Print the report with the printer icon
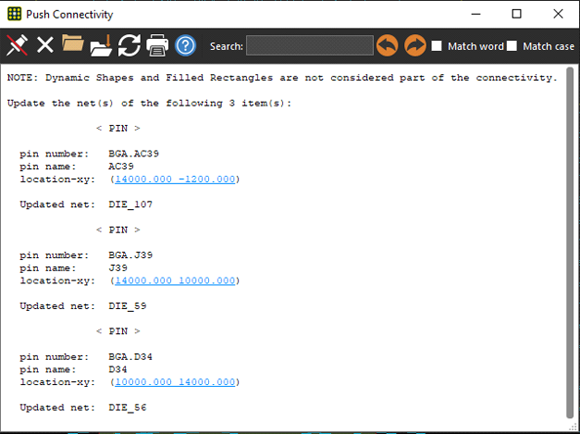The height and width of the screenshot is (434, 580). tap(157, 46)
